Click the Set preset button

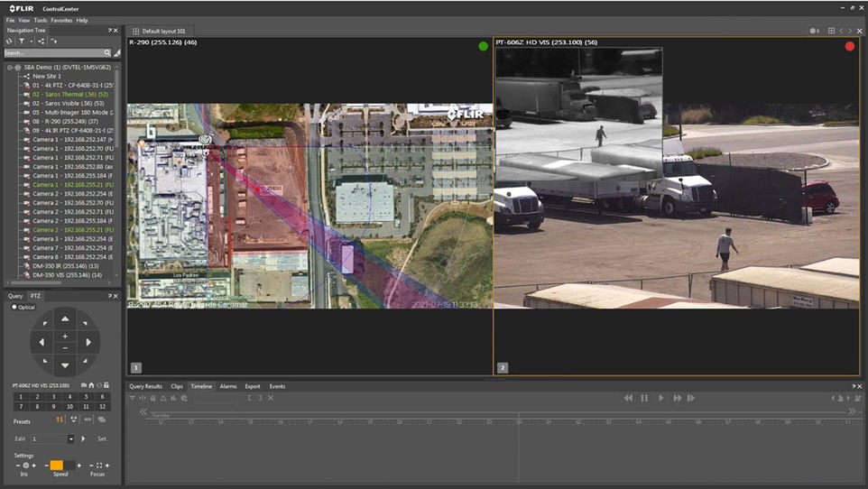coord(102,438)
